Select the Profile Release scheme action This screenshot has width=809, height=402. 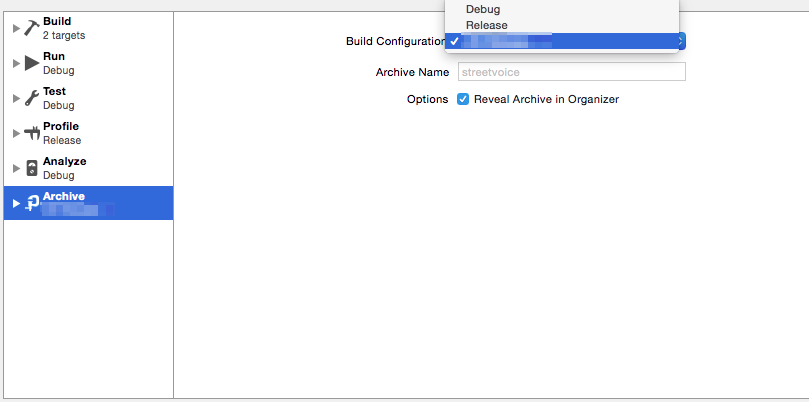click(90, 133)
